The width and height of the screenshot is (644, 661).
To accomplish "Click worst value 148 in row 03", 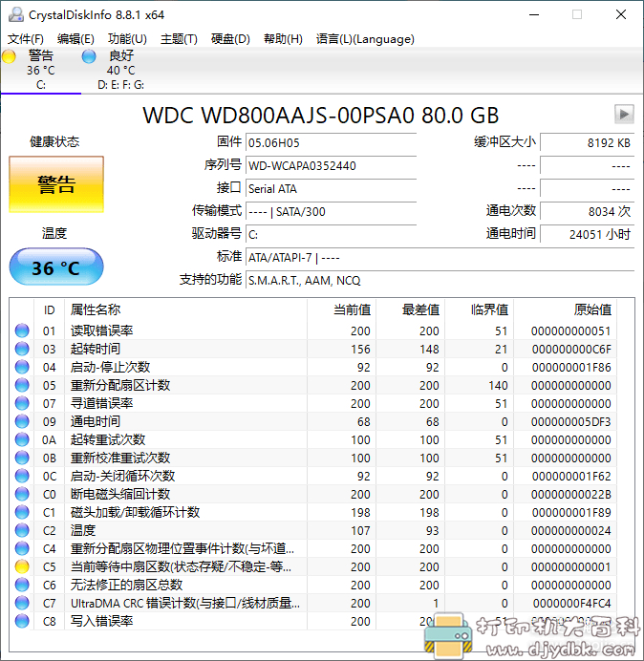I will pyautogui.click(x=429, y=350).
